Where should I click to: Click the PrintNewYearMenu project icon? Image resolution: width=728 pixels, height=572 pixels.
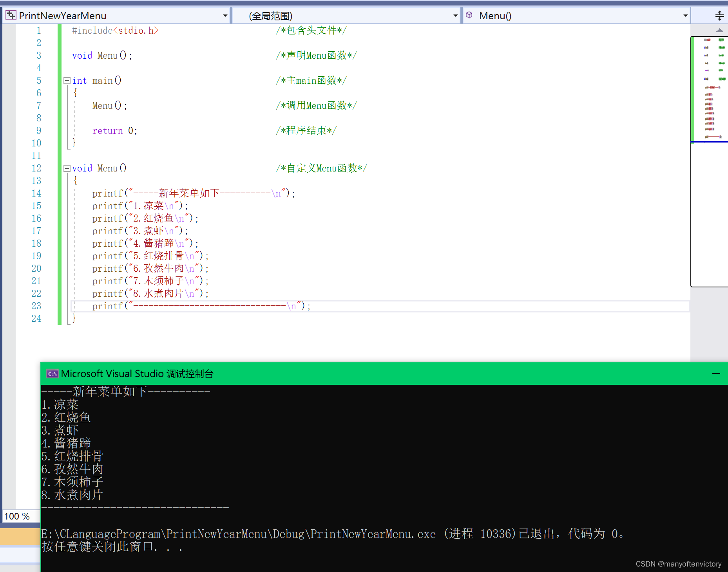11,15
